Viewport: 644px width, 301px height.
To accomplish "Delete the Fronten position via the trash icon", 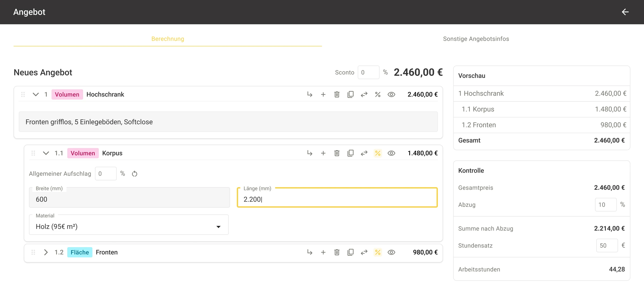I will click(x=337, y=252).
